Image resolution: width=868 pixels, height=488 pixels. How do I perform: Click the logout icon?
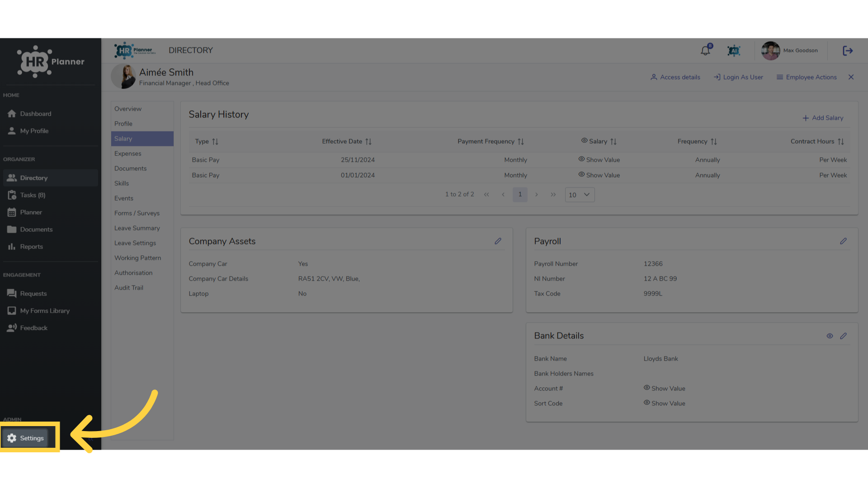click(x=848, y=51)
